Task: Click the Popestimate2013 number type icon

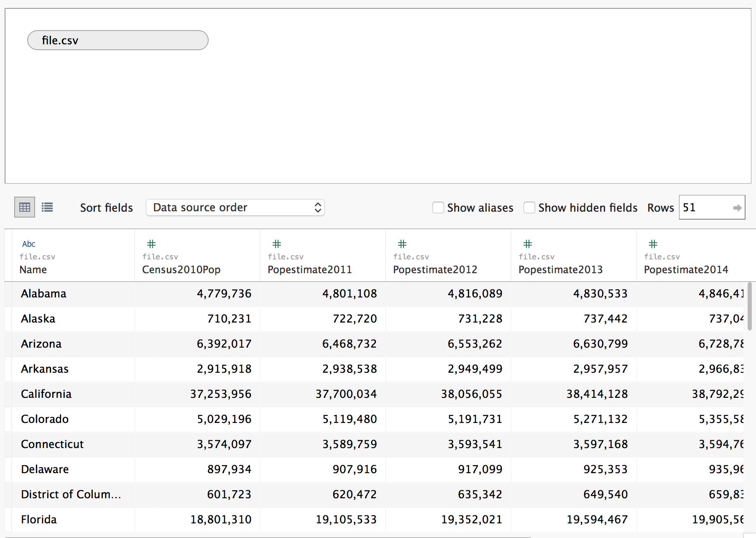Action: click(x=528, y=244)
